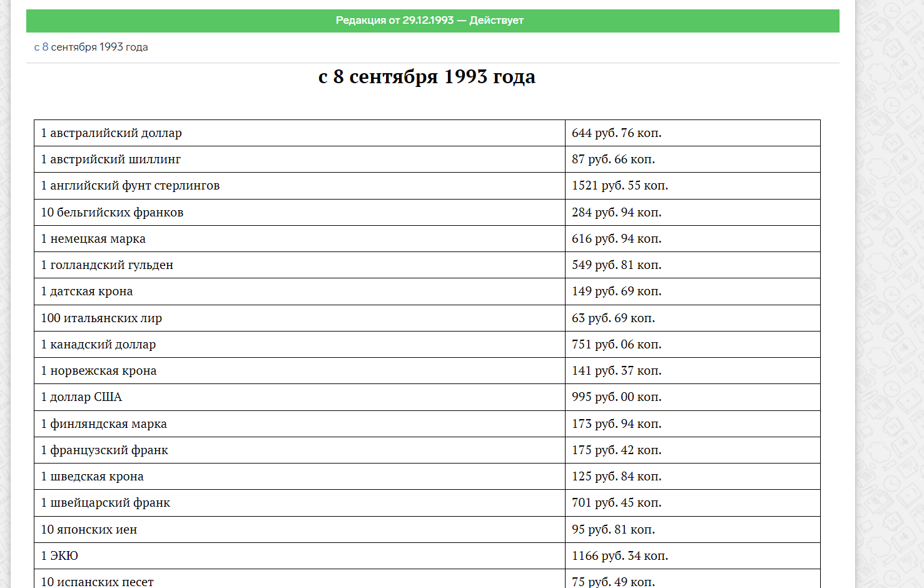Image resolution: width=924 pixels, height=588 pixels.
Task: Select the '1 датская крона' cell
Action: (300, 291)
